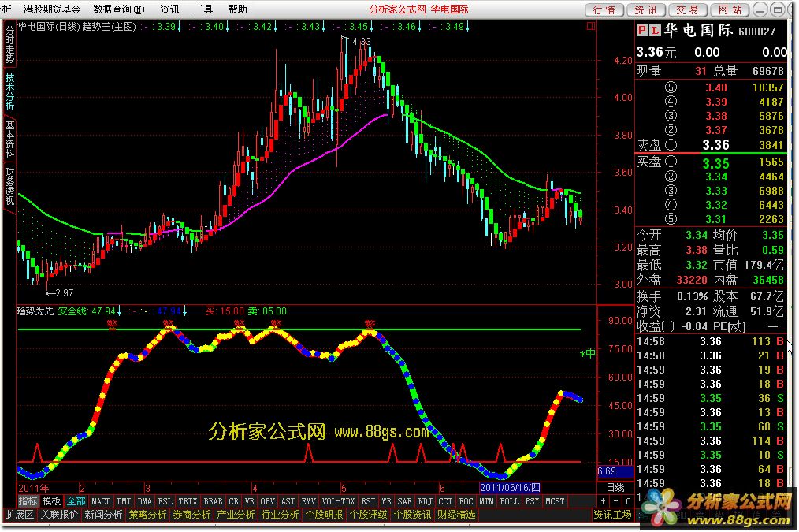Open the 财务透视 sidebar tab

pos(9,186)
